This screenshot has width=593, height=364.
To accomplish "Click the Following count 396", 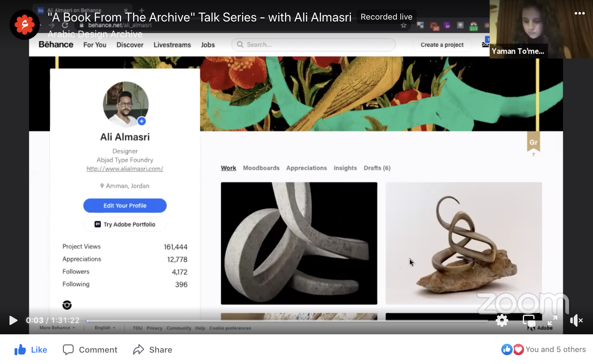I will click(x=181, y=285).
